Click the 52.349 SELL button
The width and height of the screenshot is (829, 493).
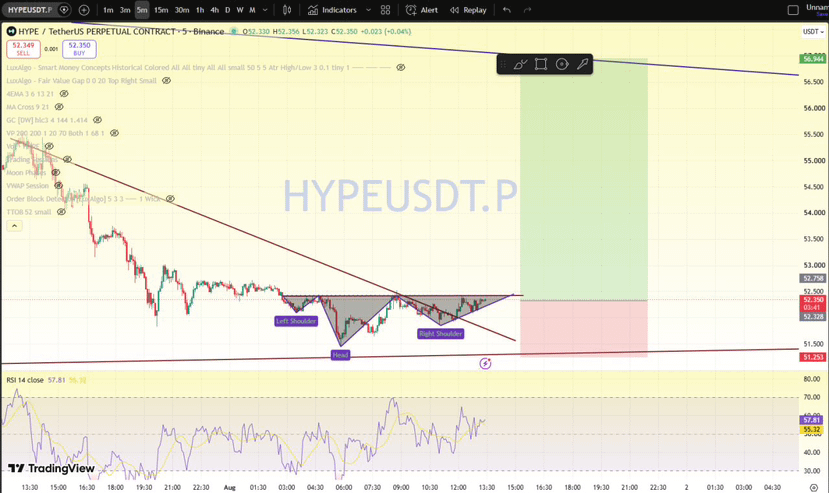coord(23,49)
